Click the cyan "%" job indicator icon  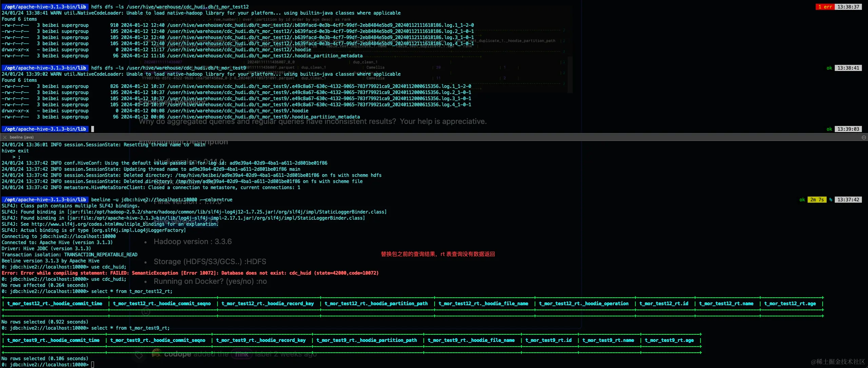point(830,200)
